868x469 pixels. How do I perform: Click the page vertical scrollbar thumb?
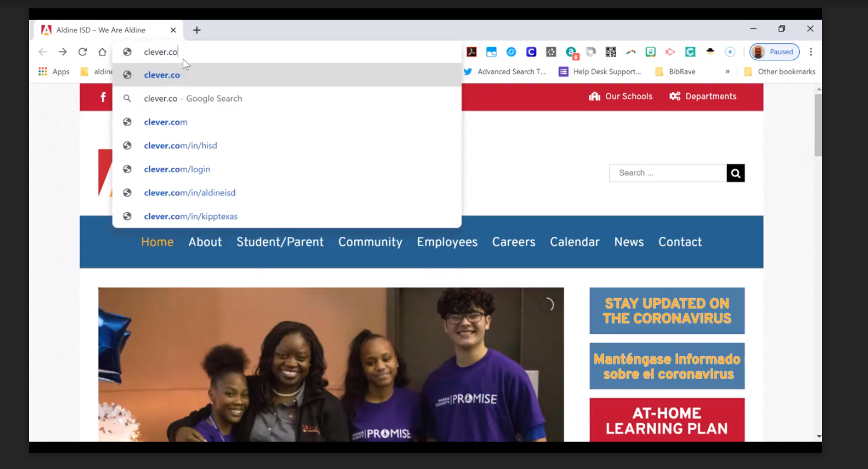pos(818,125)
